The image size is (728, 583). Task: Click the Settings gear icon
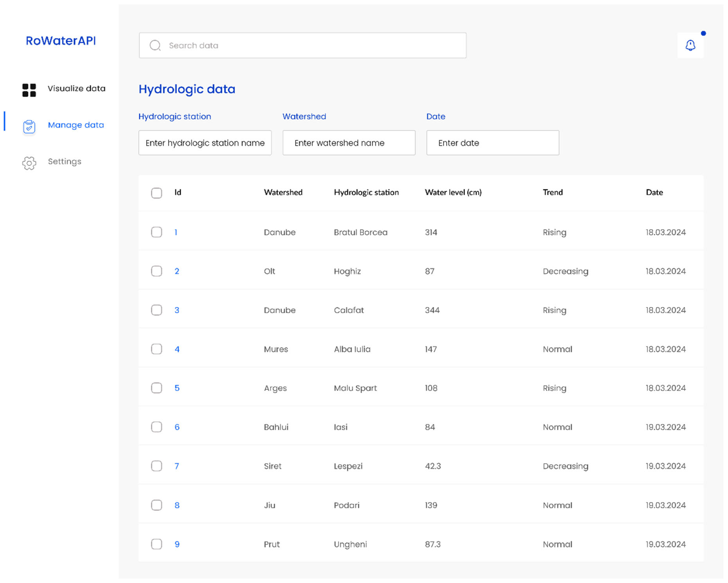29,163
